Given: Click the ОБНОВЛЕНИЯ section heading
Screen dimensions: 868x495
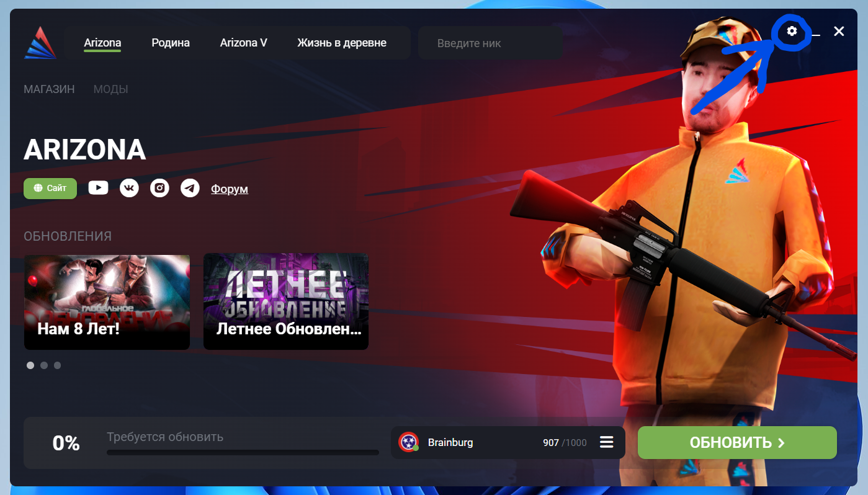Looking at the screenshot, I should coord(68,236).
